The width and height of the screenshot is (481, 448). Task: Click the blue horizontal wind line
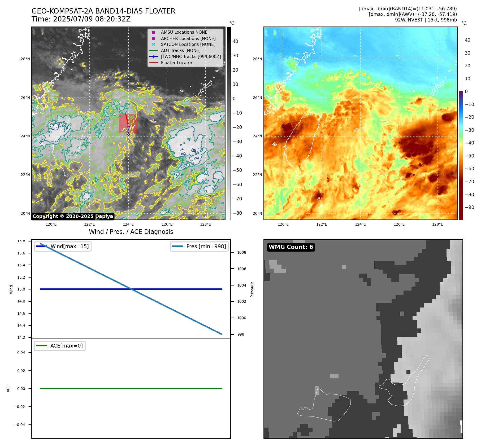click(131, 289)
